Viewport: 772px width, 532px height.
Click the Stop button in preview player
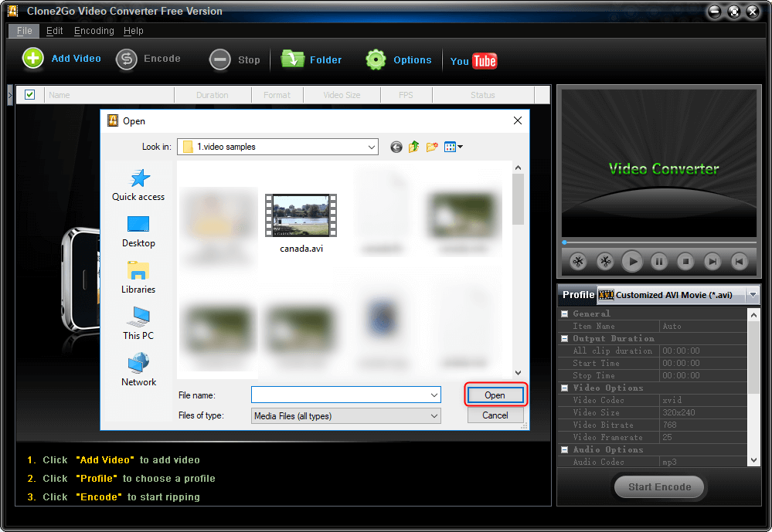(x=685, y=261)
